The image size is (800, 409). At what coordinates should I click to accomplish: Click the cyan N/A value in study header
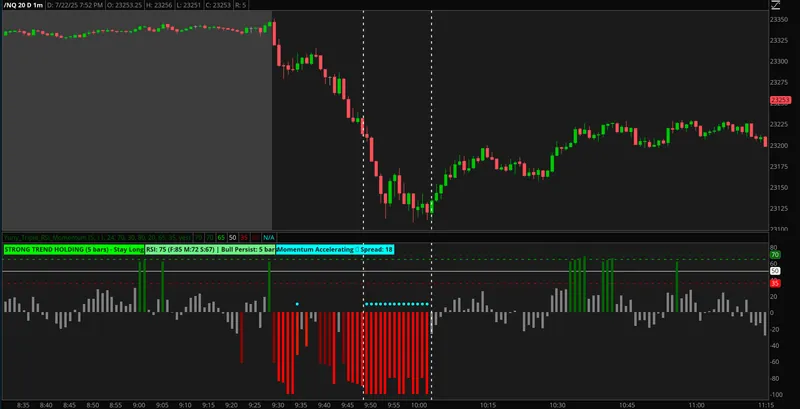(x=268, y=237)
